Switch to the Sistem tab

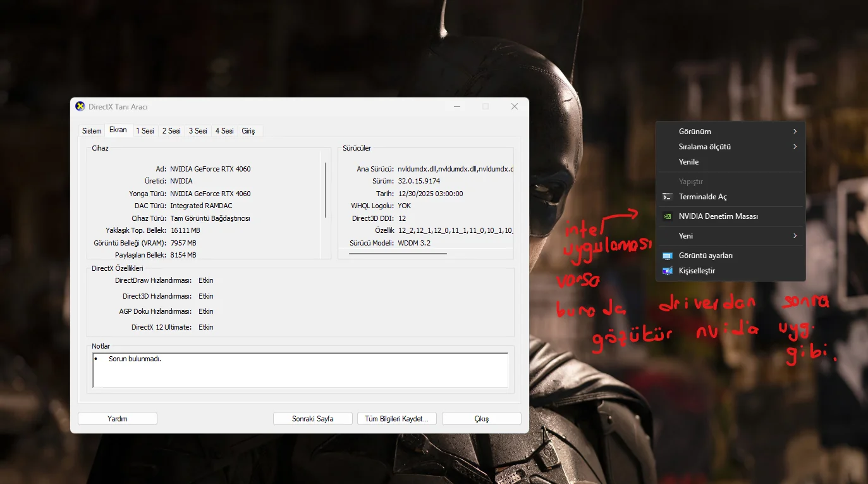tap(92, 131)
